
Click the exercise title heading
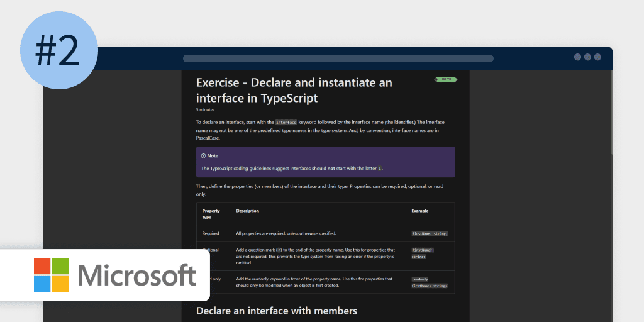click(294, 91)
